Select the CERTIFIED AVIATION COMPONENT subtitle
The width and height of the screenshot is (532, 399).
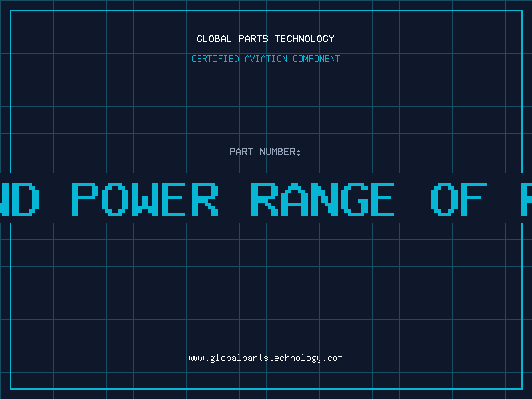click(265, 59)
